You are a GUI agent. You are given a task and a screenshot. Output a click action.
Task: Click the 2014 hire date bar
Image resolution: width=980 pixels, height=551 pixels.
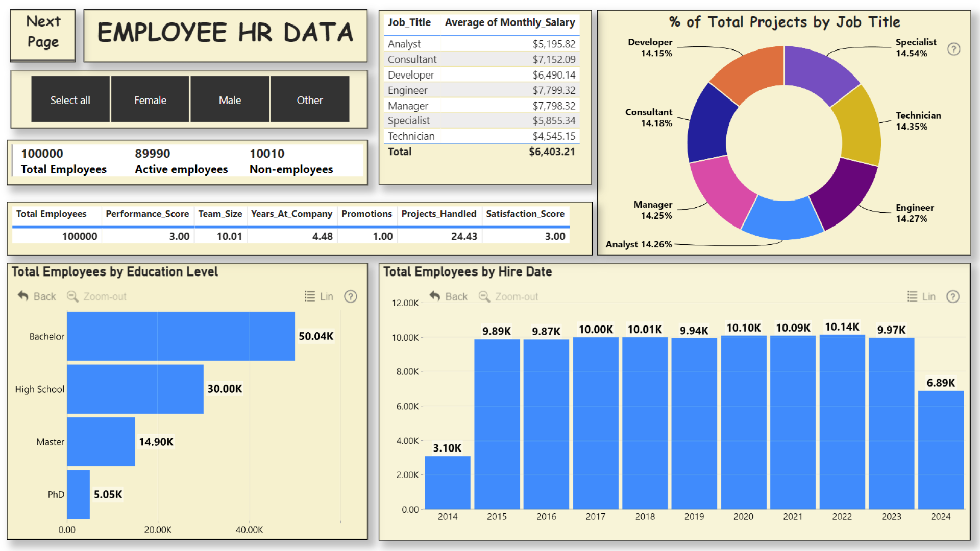pyautogui.click(x=448, y=483)
